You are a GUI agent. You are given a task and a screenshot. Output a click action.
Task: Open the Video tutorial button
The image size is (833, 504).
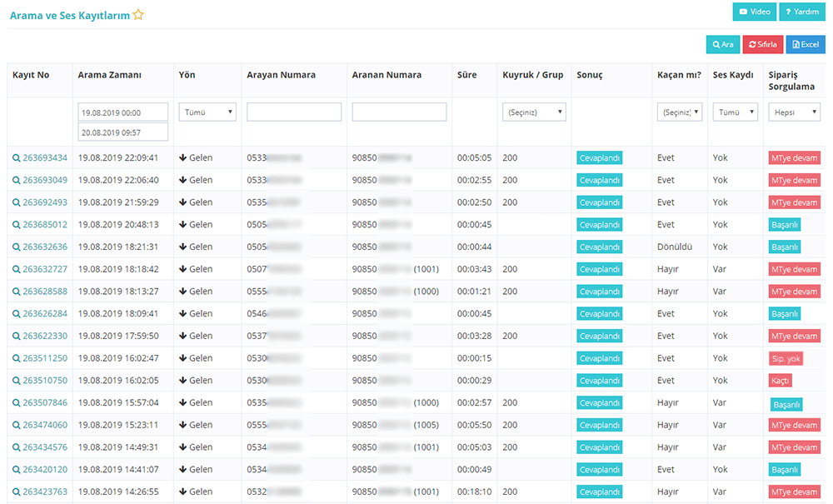pyautogui.click(x=754, y=12)
